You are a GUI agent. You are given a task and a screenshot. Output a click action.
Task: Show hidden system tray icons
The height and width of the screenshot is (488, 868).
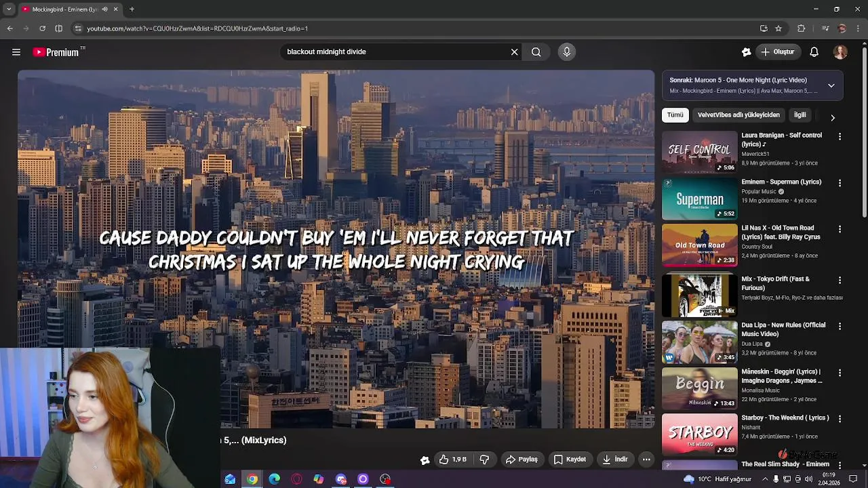tap(765, 479)
